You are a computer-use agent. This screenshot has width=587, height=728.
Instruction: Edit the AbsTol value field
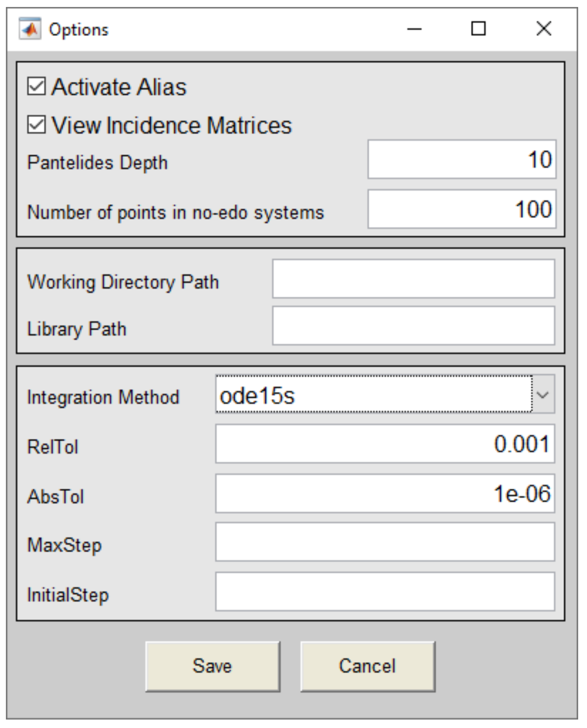(x=385, y=494)
